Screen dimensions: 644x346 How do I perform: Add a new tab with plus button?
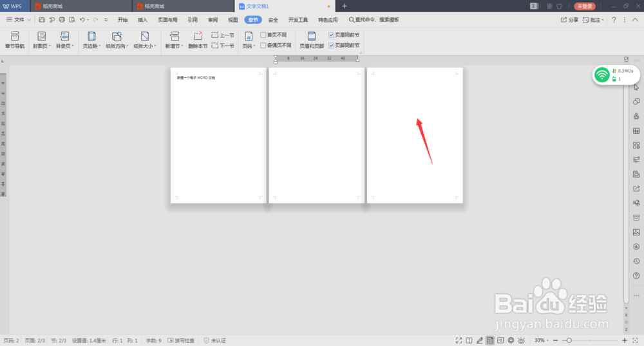click(344, 6)
